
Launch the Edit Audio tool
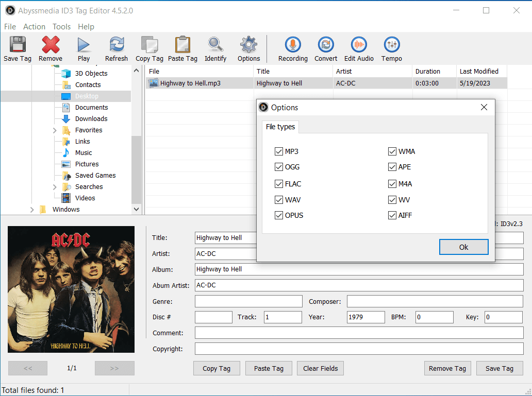point(359,45)
